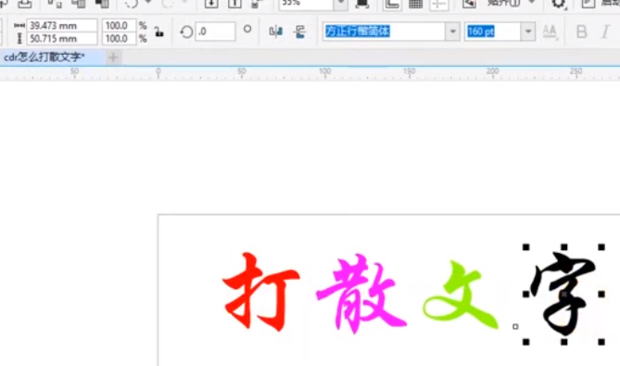Select the red 打 character on canvas

[x=262, y=292]
